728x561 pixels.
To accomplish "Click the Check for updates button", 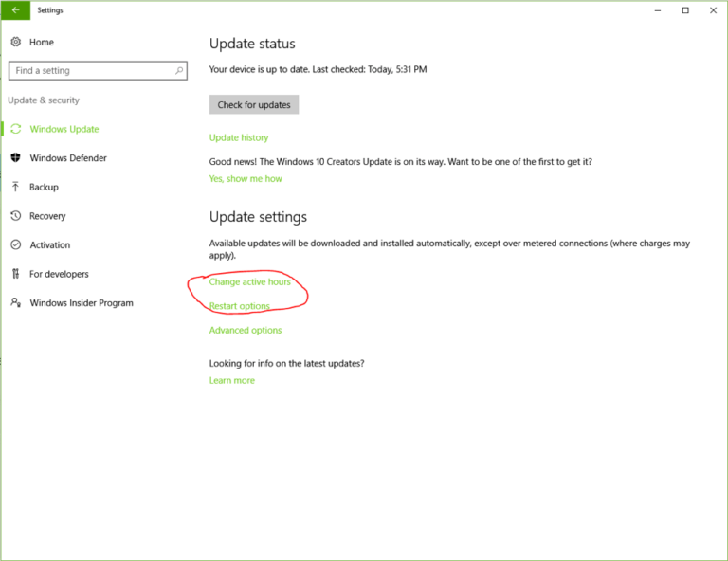I will pos(254,104).
